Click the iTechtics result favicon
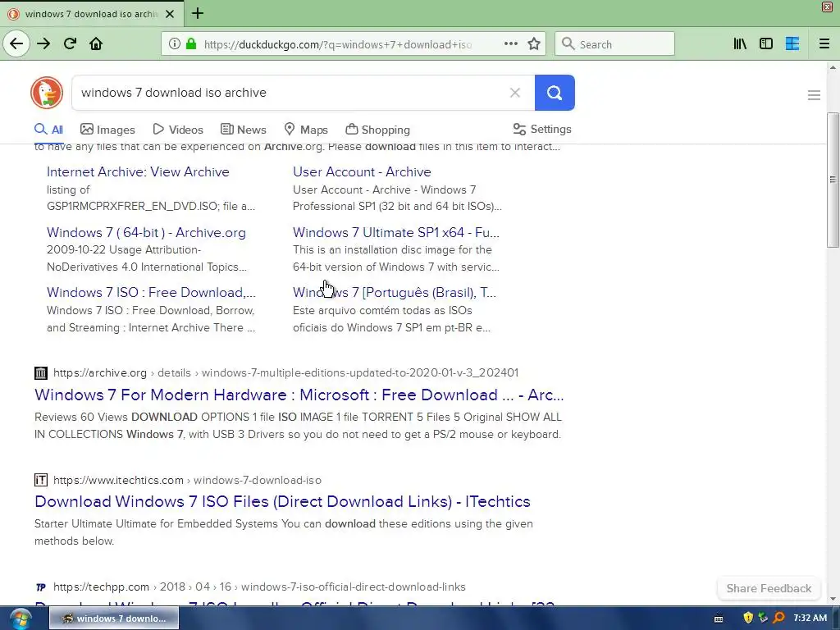840x630 pixels. [41, 480]
